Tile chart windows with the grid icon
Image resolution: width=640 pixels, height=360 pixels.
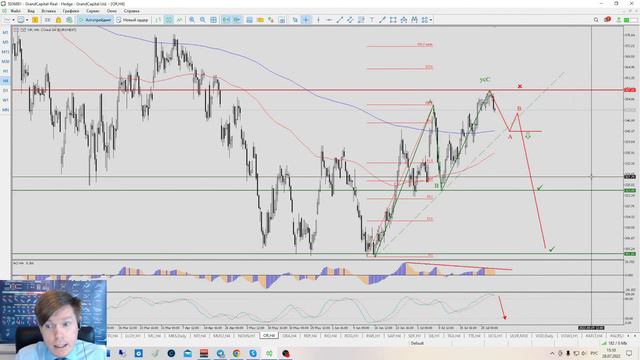click(x=213, y=20)
